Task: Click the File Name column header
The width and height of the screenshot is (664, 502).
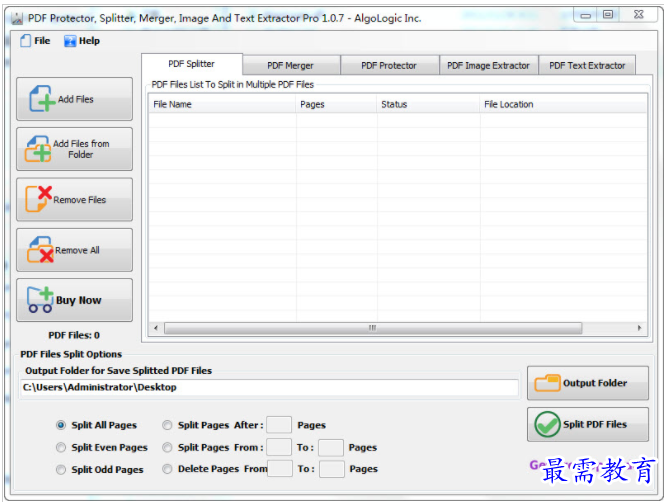Action: tap(222, 104)
